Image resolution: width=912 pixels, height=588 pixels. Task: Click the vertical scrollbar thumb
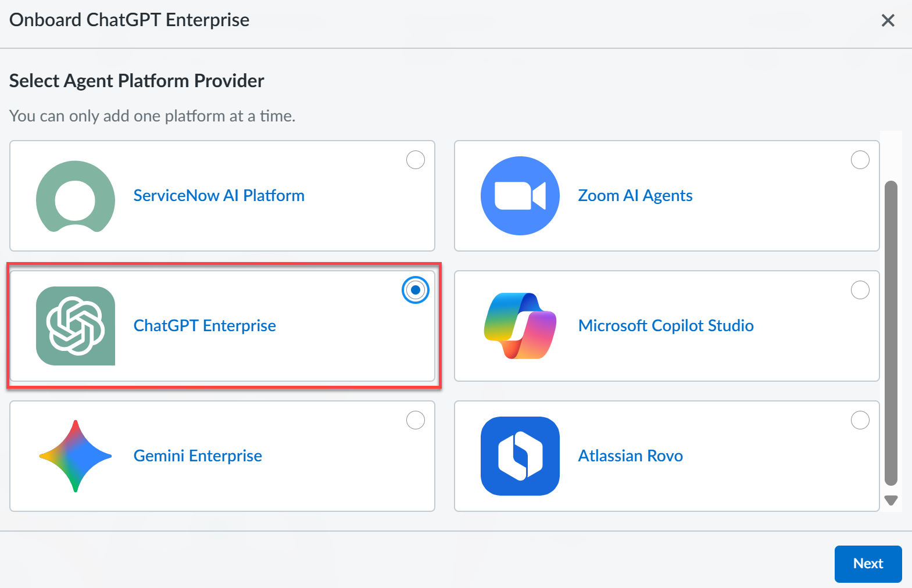891,332
